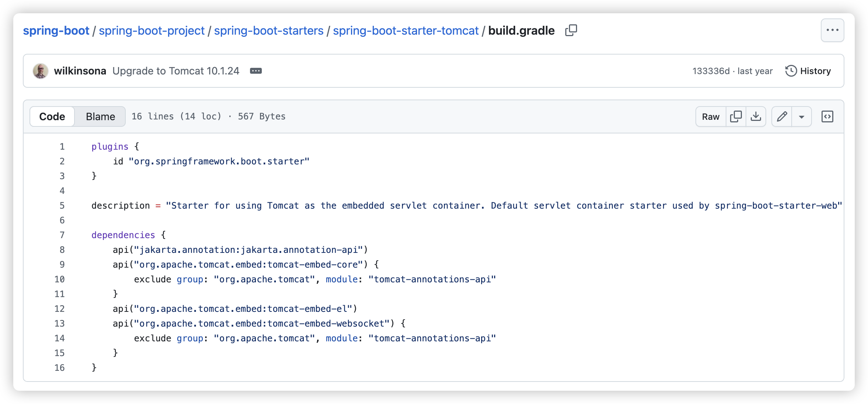The width and height of the screenshot is (868, 404).
Task: Expand commit message details ellipsis
Action: click(256, 71)
